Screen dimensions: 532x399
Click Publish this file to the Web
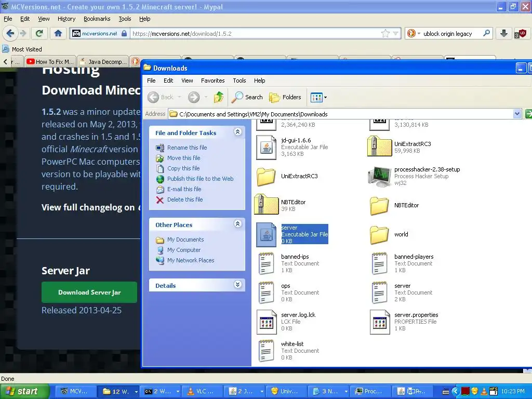point(200,179)
